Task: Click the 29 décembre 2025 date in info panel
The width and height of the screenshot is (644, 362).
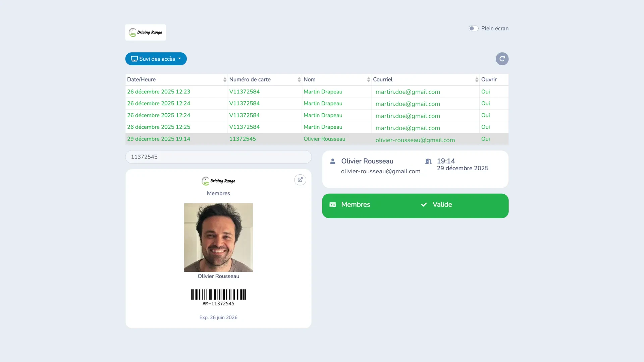Action: point(463,168)
